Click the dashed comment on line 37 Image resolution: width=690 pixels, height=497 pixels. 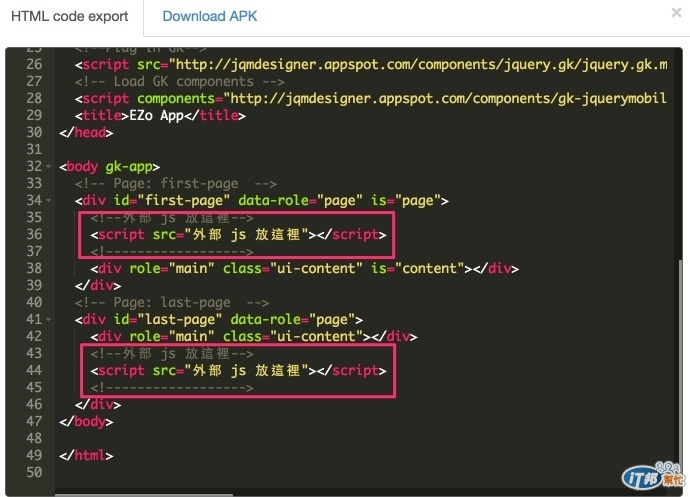coord(172,251)
